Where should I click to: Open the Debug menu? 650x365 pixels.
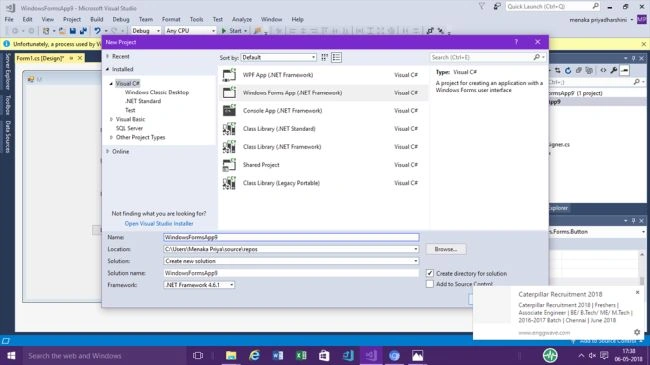(x=121, y=19)
